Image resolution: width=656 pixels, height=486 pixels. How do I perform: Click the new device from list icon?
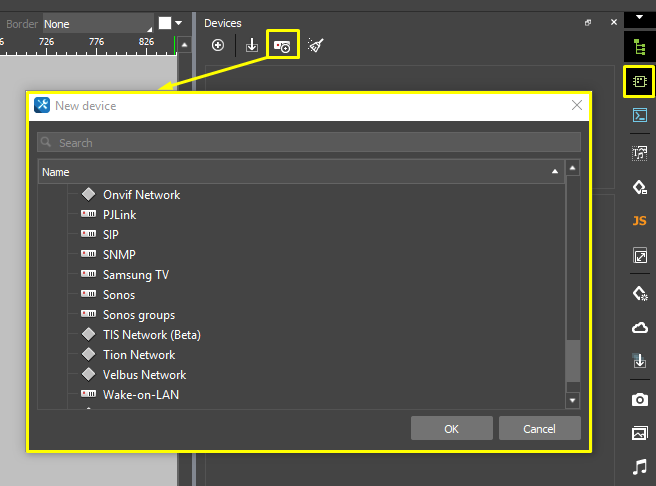point(283,46)
